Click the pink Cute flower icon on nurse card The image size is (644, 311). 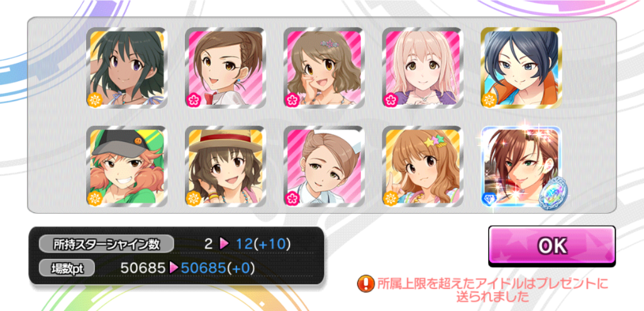[292, 198]
